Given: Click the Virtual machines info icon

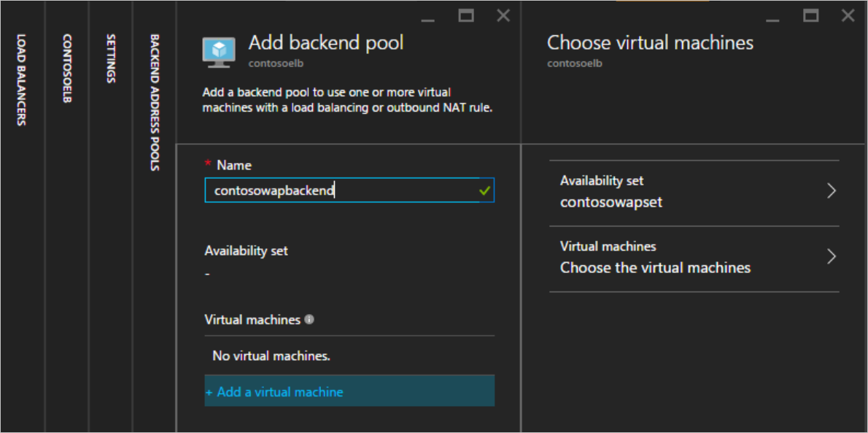Looking at the screenshot, I should tap(309, 319).
